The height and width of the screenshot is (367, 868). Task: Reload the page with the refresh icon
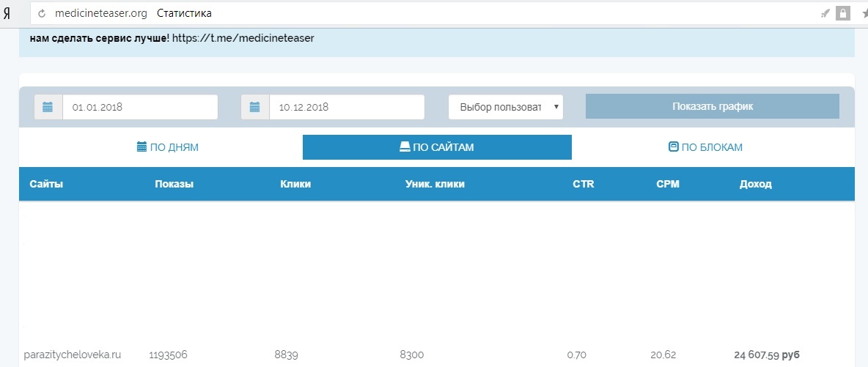pos(42,13)
